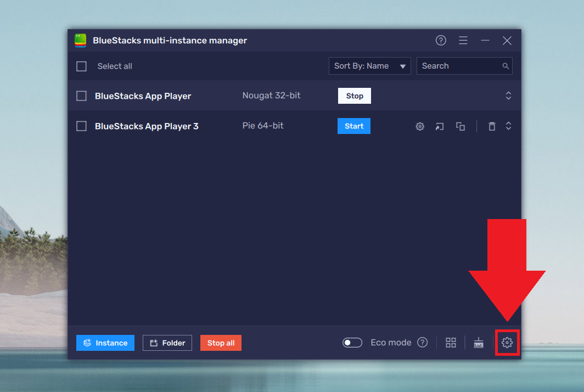Viewport: 584px width, 392px height.
Task: Stop all running instances
Action: 221,343
